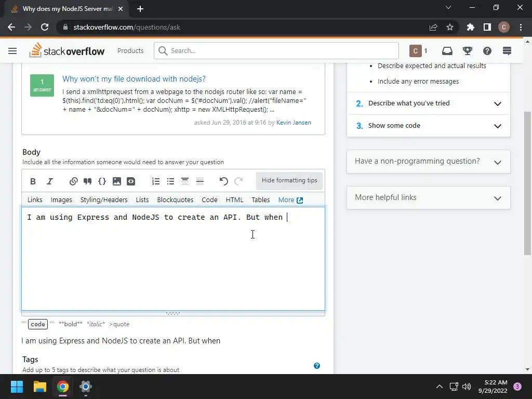
Task: Insert a heading with heading icon
Action: [x=185, y=181]
